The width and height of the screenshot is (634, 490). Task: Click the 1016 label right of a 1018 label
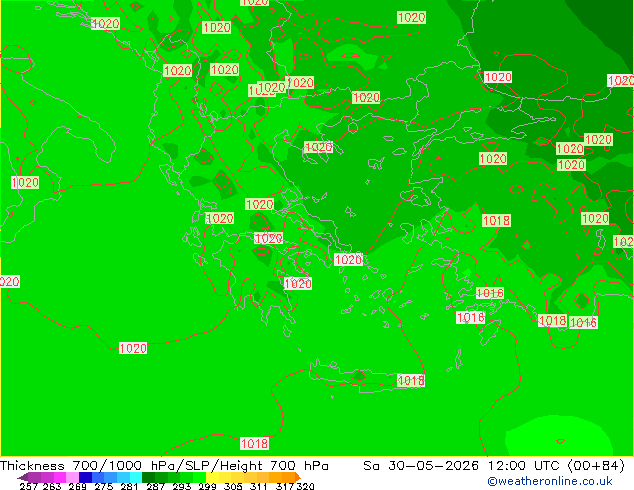583,322
